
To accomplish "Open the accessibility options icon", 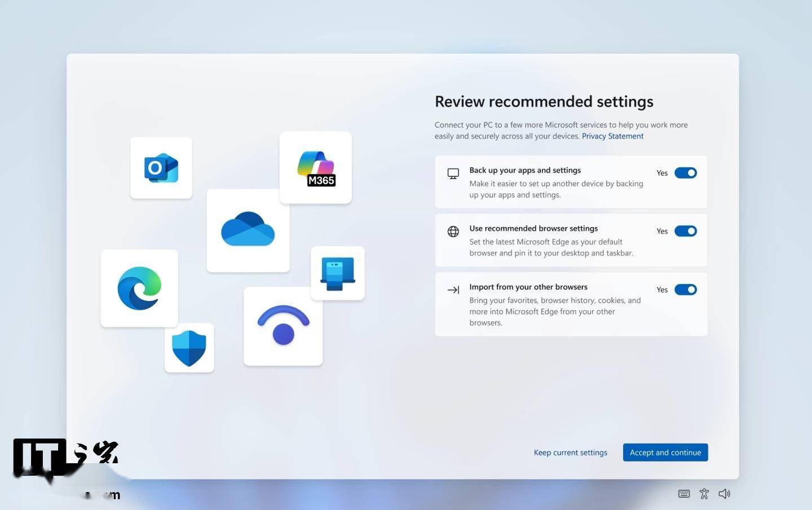I will [x=704, y=494].
